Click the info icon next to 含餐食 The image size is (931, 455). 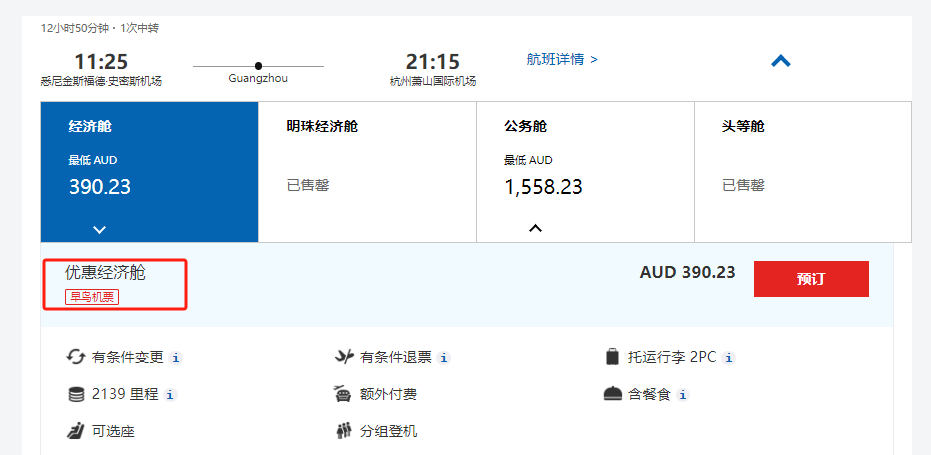[x=683, y=395]
